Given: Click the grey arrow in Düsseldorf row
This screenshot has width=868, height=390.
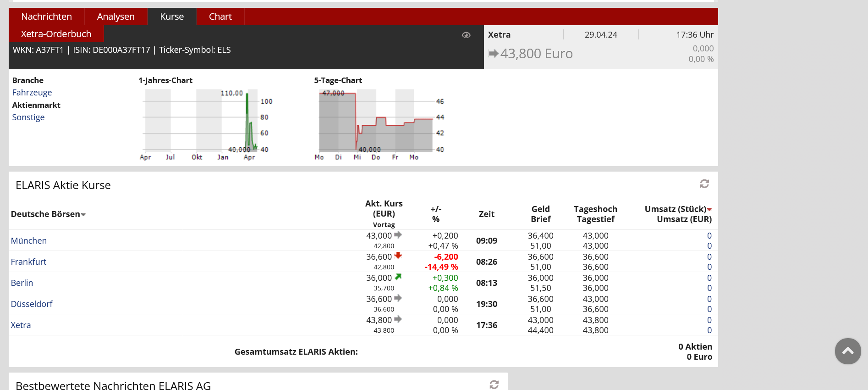Looking at the screenshot, I should click(398, 298).
